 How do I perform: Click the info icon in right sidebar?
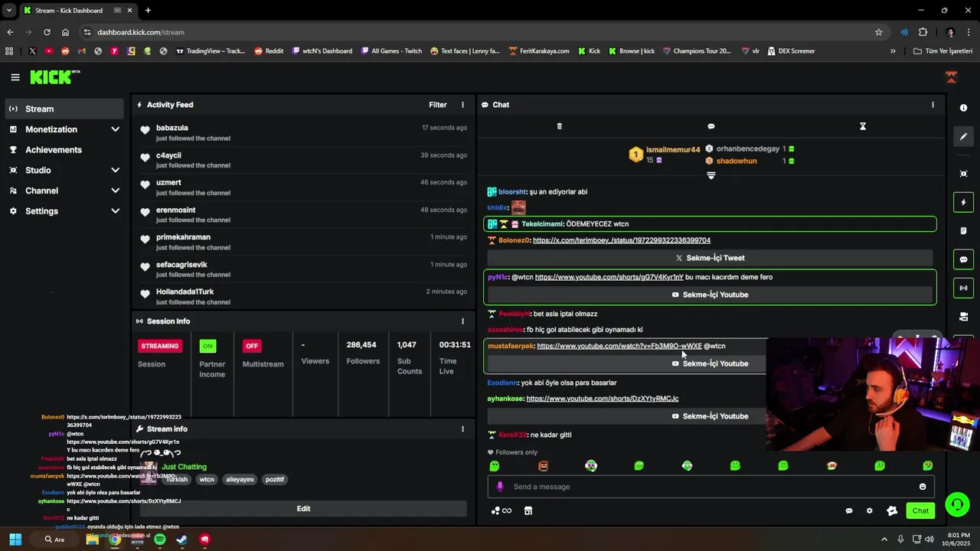pos(963,108)
